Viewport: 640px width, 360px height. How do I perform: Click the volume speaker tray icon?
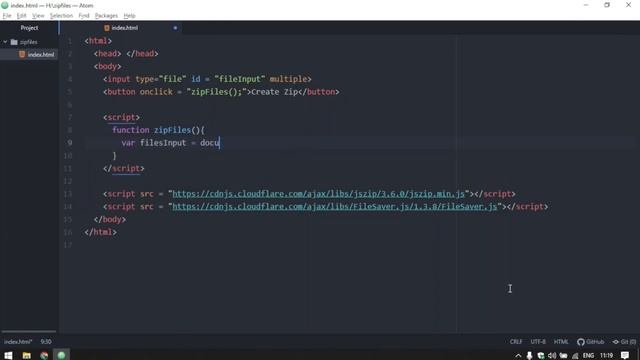click(552, 356)
